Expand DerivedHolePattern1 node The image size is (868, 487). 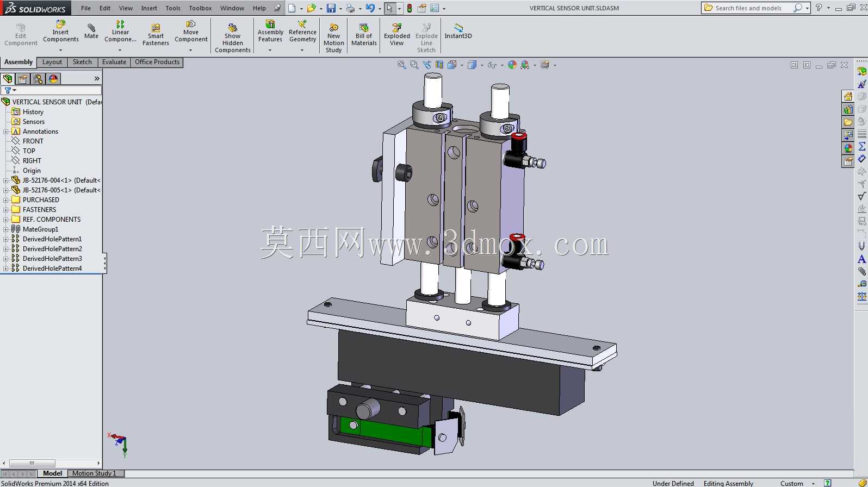click(5, 239)
